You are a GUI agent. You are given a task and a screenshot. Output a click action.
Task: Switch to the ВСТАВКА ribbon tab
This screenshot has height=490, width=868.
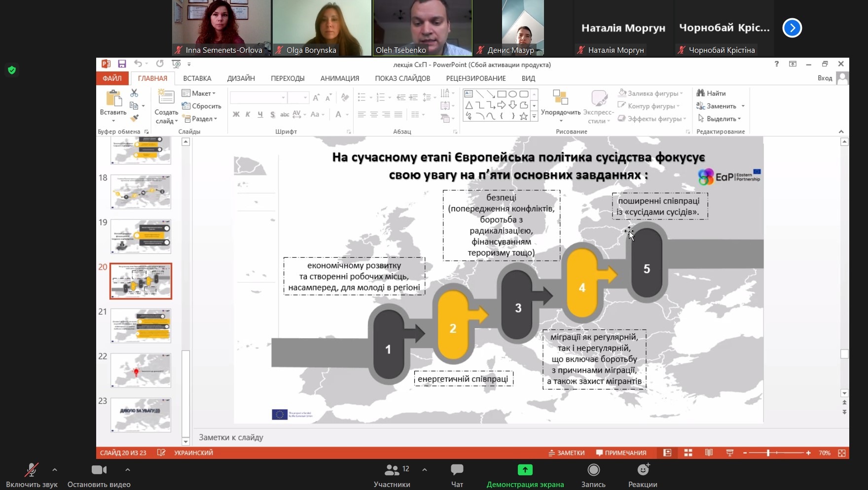[x=197, y=78]
